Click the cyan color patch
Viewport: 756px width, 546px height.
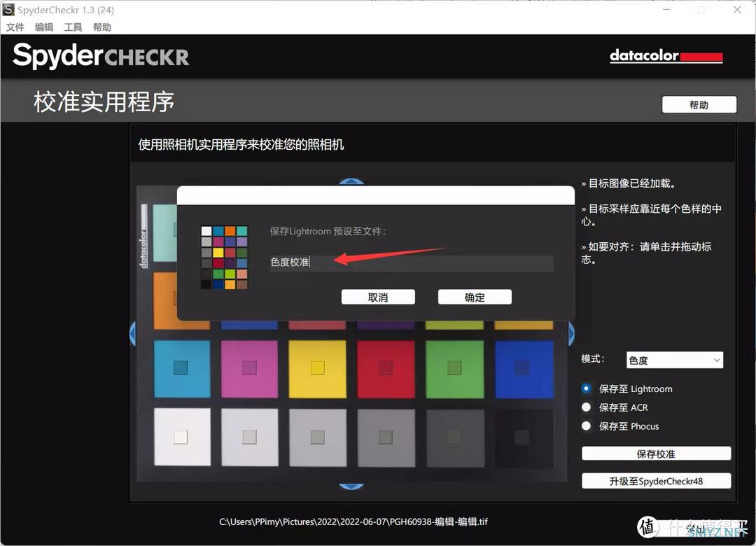(182, 369)
